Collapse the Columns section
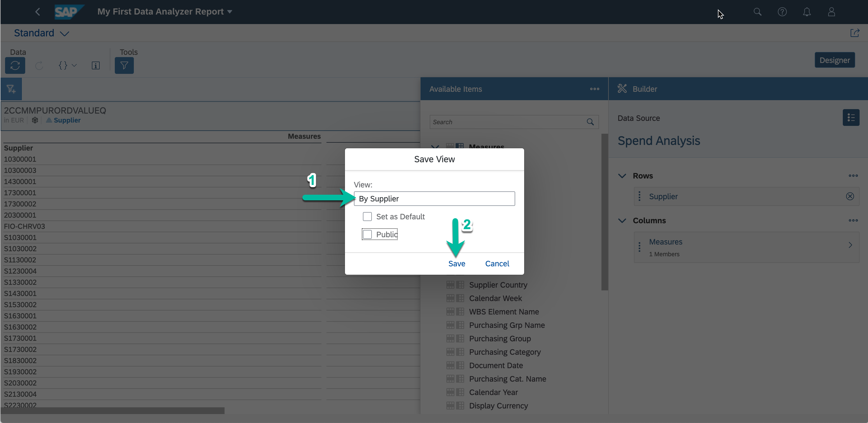 622,221
